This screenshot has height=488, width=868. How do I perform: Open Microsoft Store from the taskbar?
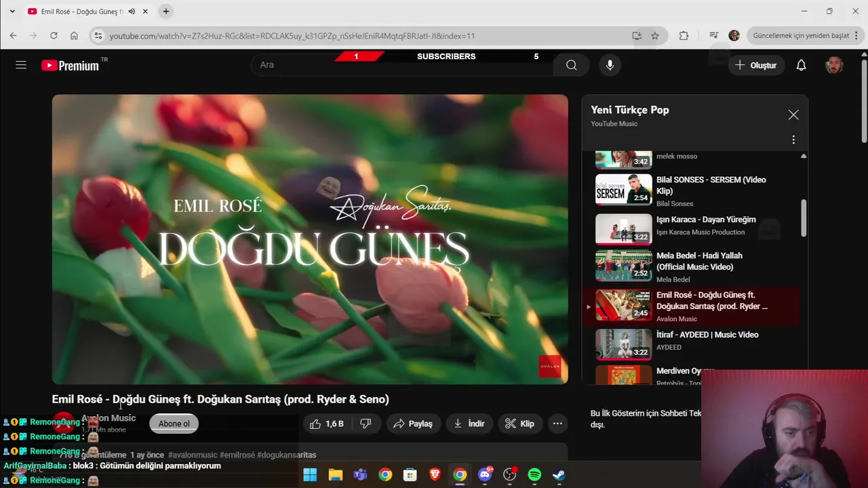tap(410, 474)
